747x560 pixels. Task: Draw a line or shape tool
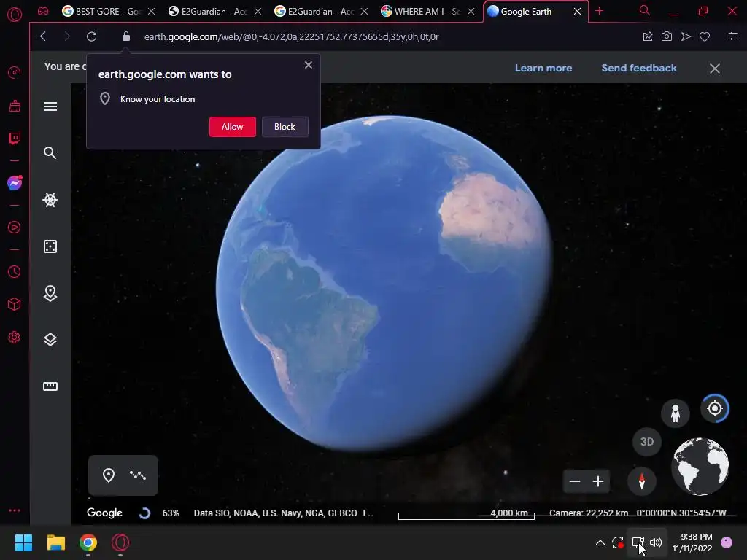[138, 475]
